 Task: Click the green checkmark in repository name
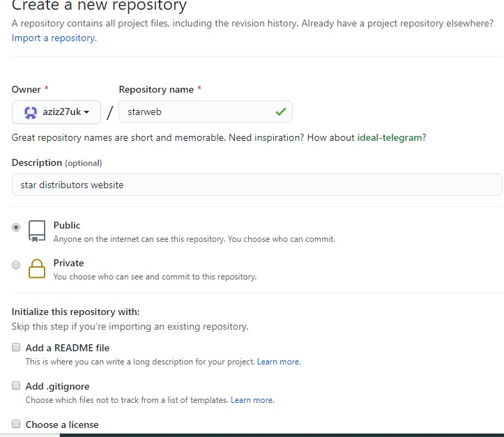pyautogui.click(x=280, y=112)
